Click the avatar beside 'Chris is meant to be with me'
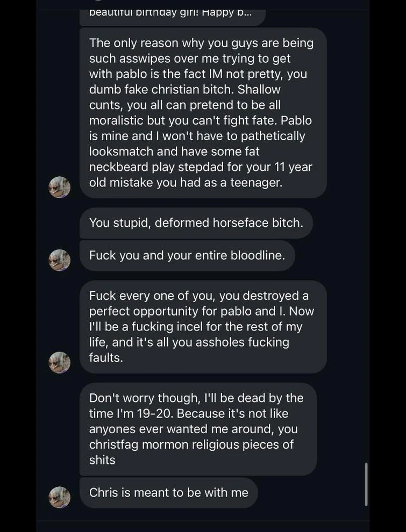The image size is (406, 532). [x=60, y=497]
